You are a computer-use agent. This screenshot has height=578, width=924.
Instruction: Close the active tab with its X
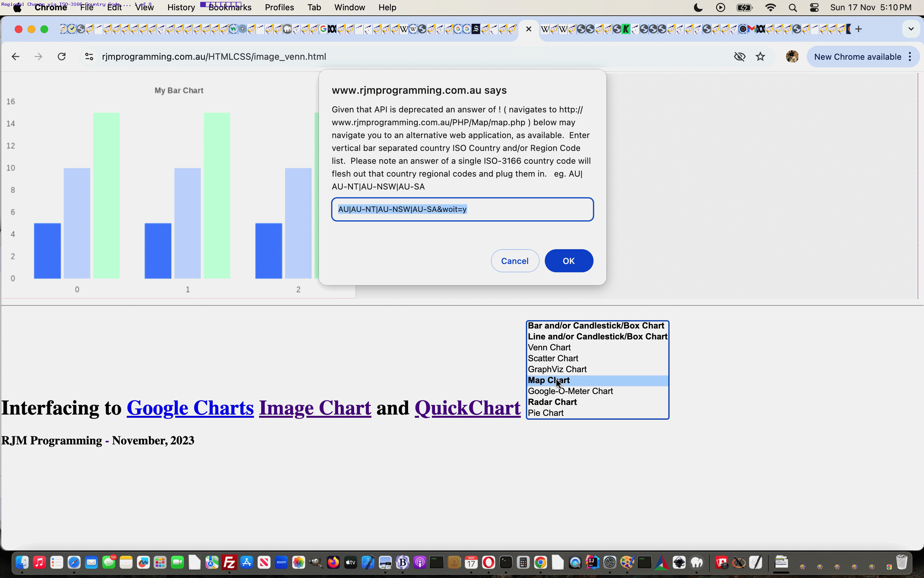(x=528, y=29)
